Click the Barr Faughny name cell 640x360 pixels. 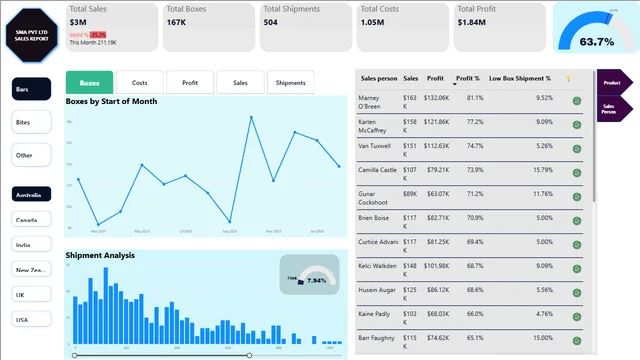[376, 338]
